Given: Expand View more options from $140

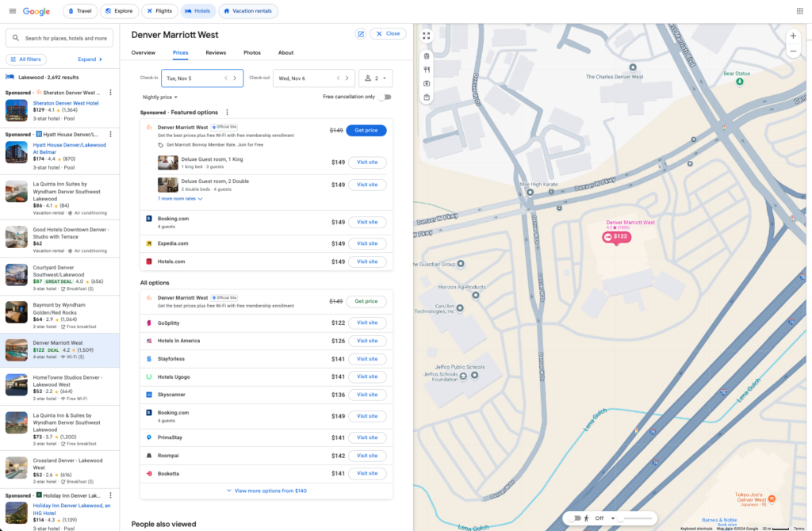Looking at the screenshot, I should pyautogui.click(x=266, y=491).
